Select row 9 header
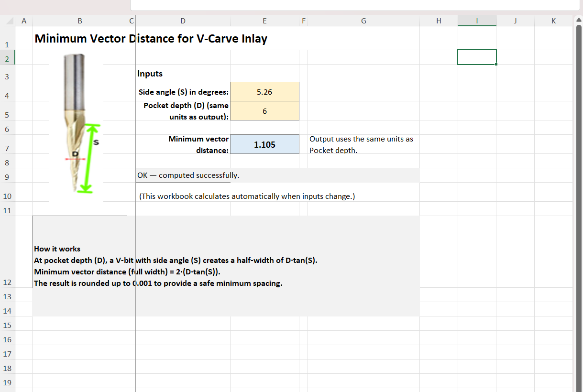 [7, 175]
